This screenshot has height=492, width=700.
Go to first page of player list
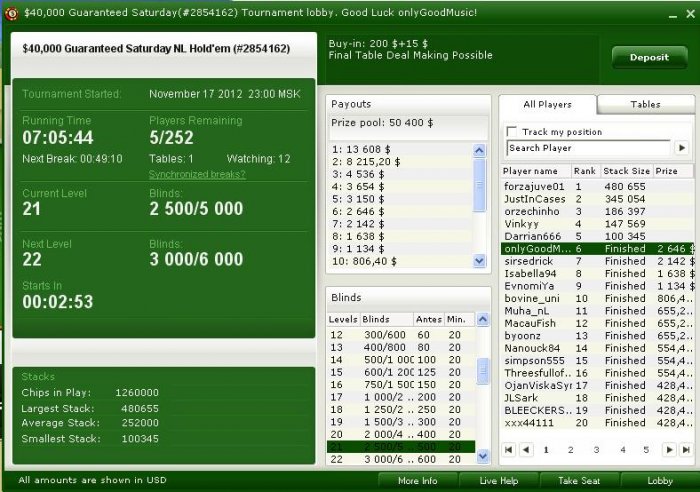tap(508, 450)
